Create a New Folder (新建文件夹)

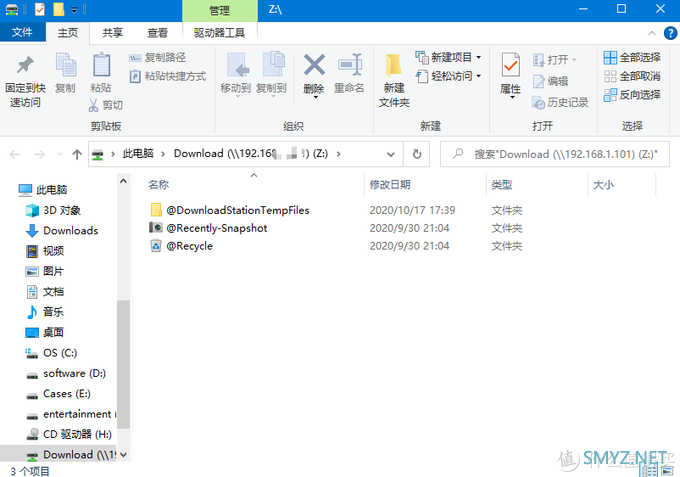394,80
